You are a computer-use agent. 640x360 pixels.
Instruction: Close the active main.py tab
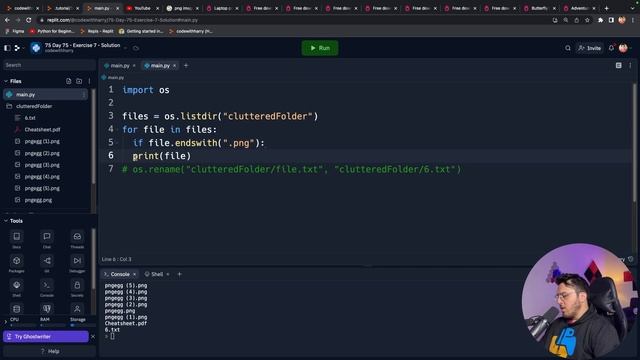pyautogui.click(x=175, y=66)
